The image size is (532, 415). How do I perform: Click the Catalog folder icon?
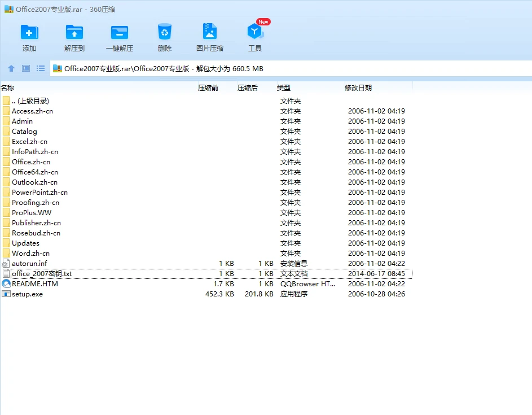coord(6,132)
